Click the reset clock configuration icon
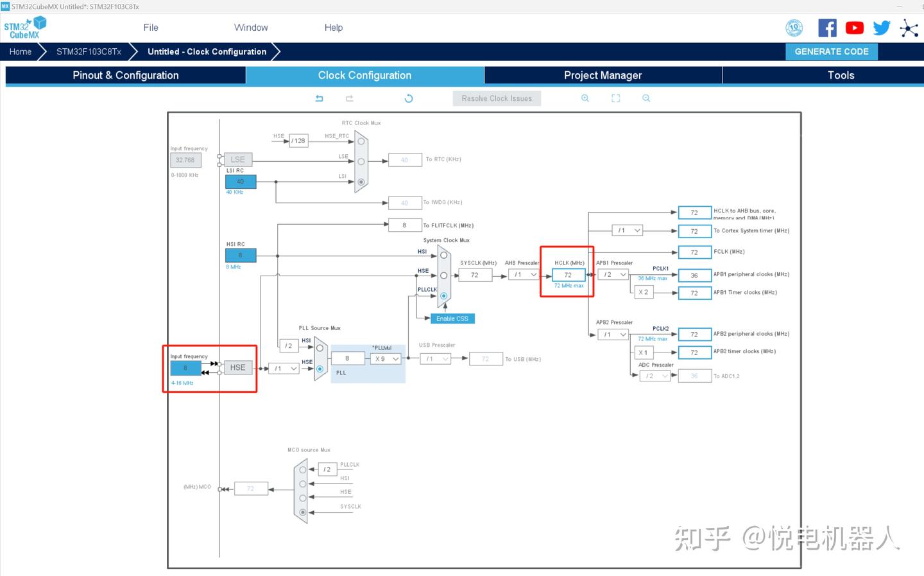Viewport: 924px width, 576px height. coord(409,98)
